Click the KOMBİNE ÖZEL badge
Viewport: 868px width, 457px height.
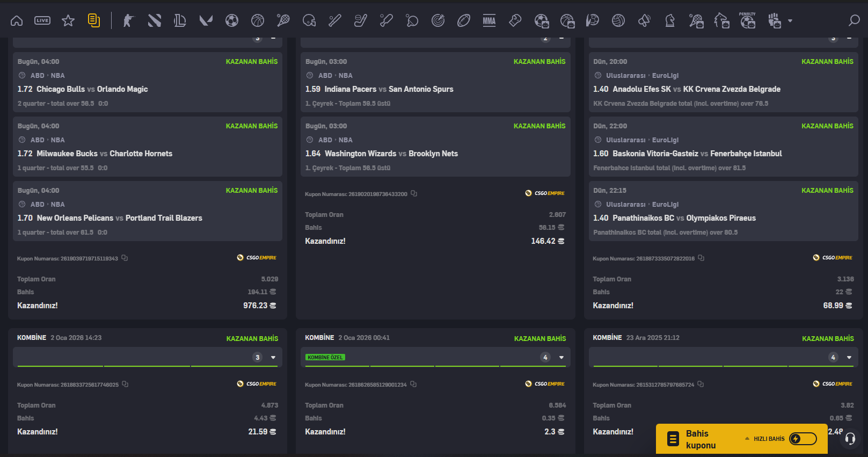325,357
